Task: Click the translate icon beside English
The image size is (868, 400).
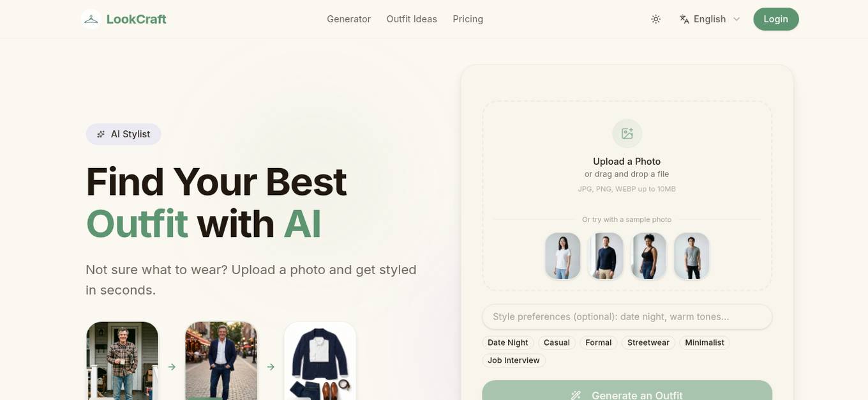Action: click(x=684, y=19)
